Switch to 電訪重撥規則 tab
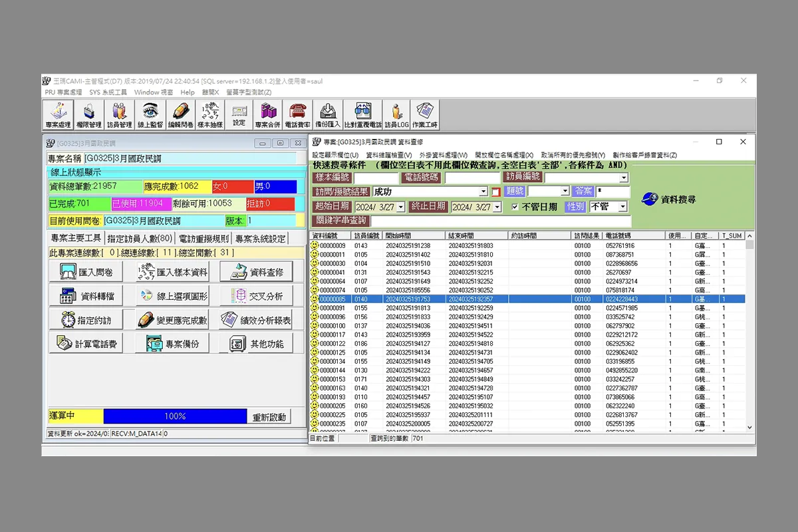This screenshot has height=532, width=798. pos(203,239)
